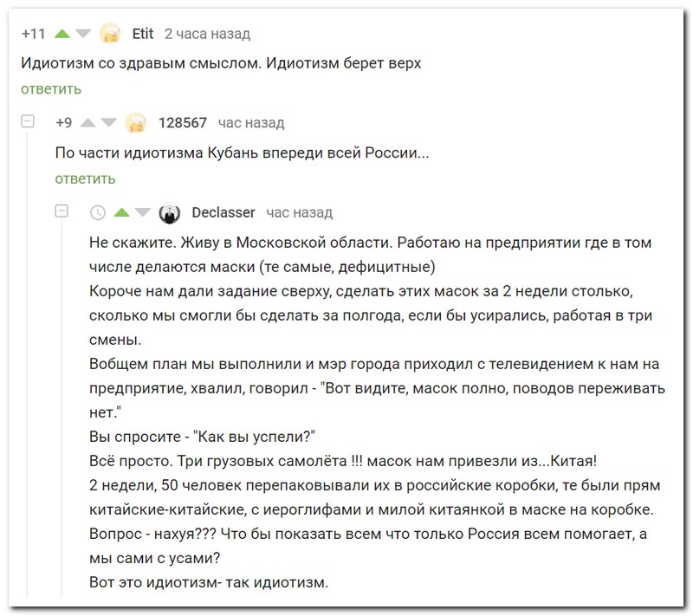This screenshot has height=616, width=693.
Task: Reply to 128567 via ответить link
Action: 85,178
